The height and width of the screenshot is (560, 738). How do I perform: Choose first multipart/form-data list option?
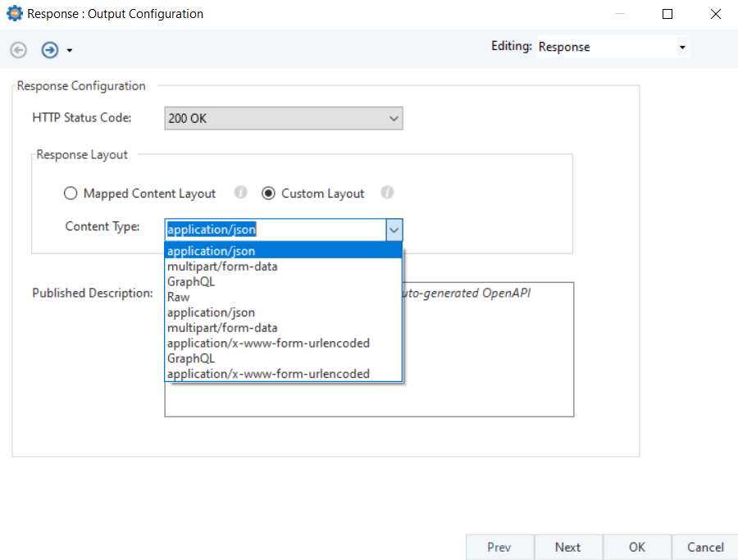click(x=221, y=266)
